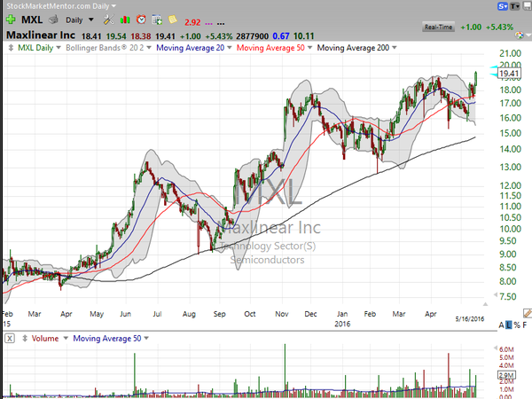532x399 pixels.
Task: Click the 2.9M current volume label
Action: pyautogui.click(x=506, y=375)
